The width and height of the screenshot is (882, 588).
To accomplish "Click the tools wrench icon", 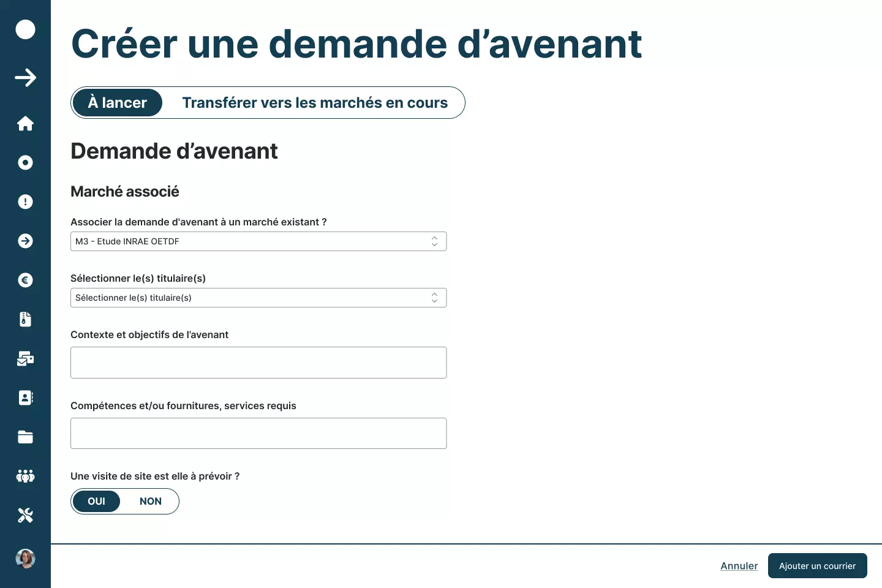I will (x=25, y=516).
